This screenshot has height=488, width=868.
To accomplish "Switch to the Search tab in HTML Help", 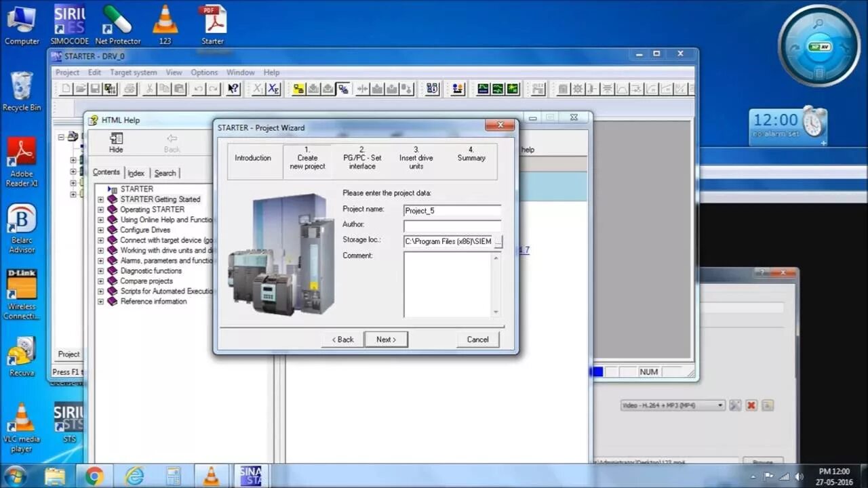I will tap(165, 173).
